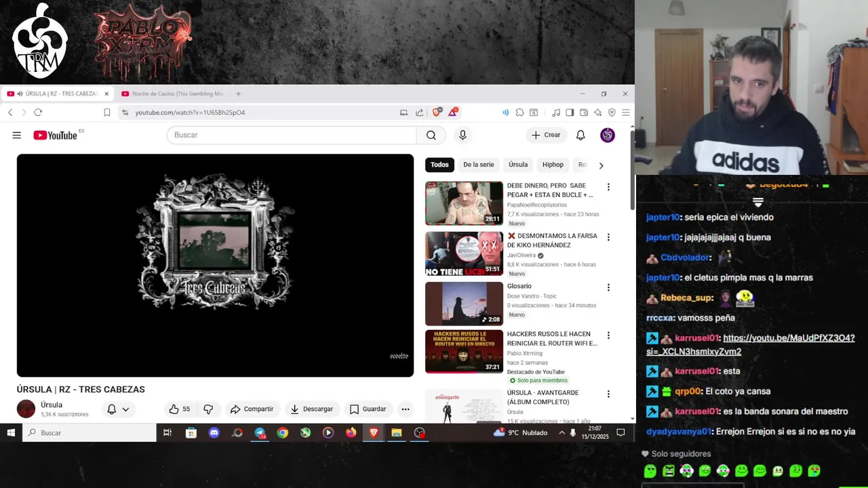Open browser extensions puzzle icon

(519, 113)
